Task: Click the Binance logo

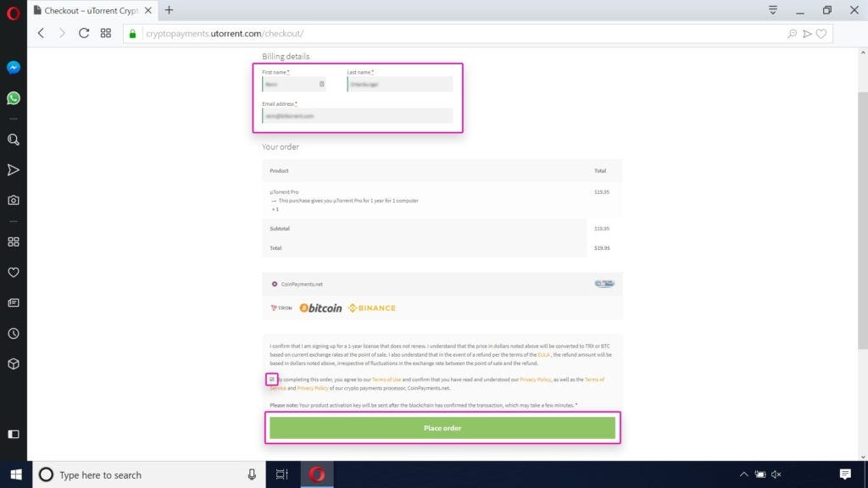Action: (372, 308)
